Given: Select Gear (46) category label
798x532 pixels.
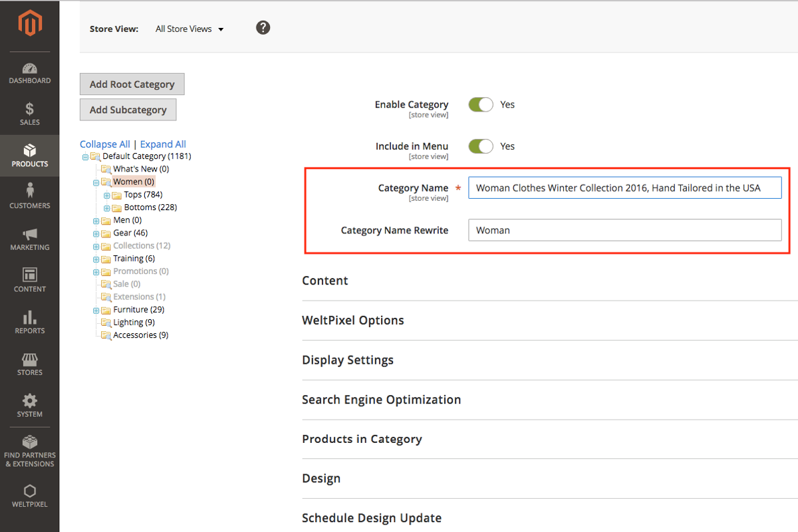Looking at the screenshot, I should point(130,233).
